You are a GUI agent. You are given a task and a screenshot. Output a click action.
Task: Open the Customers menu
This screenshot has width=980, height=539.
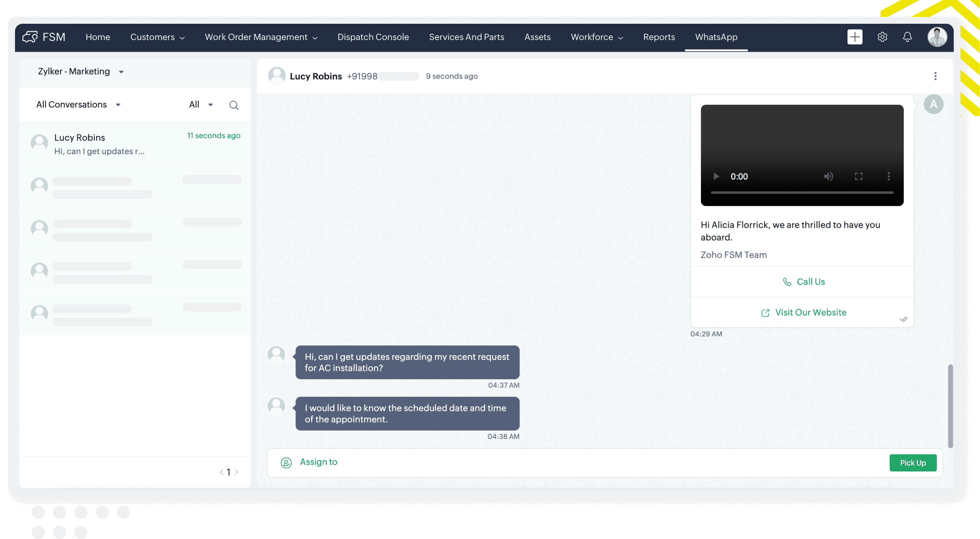click(157, 37)
